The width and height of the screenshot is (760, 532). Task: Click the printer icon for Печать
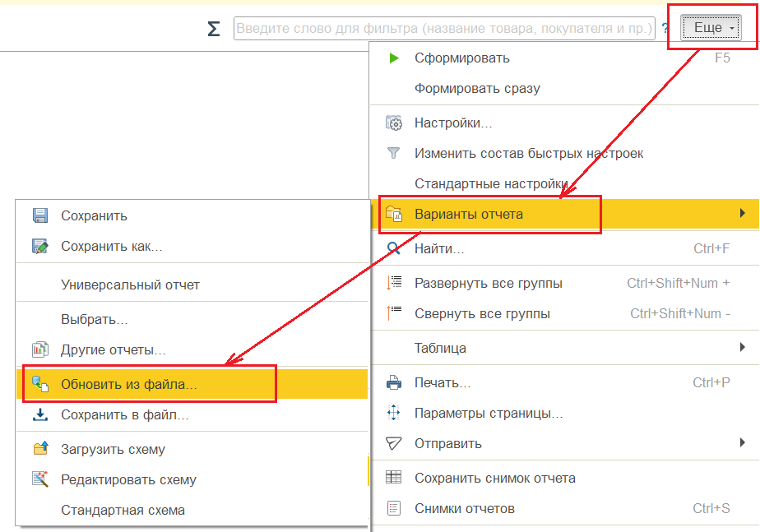click(394, 383)
